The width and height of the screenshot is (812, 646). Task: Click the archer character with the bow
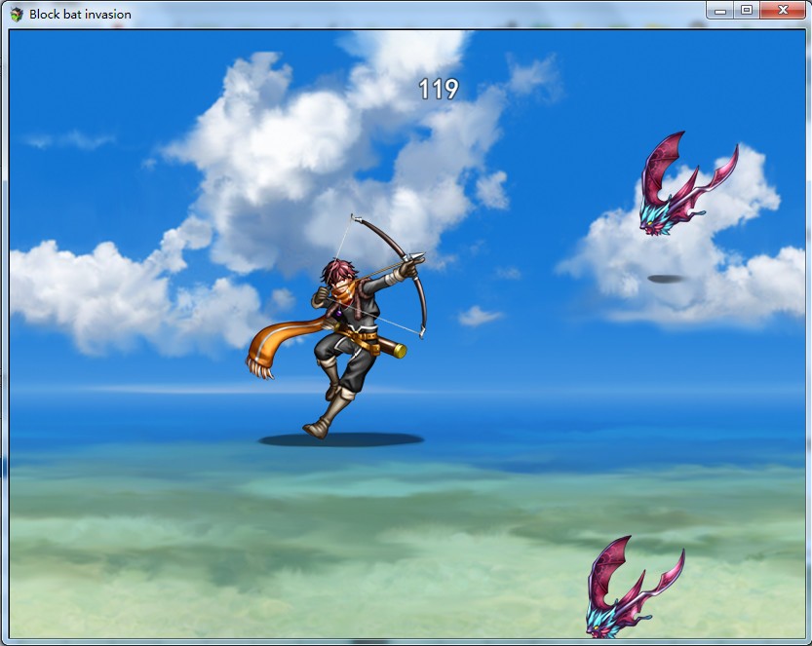coord(335,326)
